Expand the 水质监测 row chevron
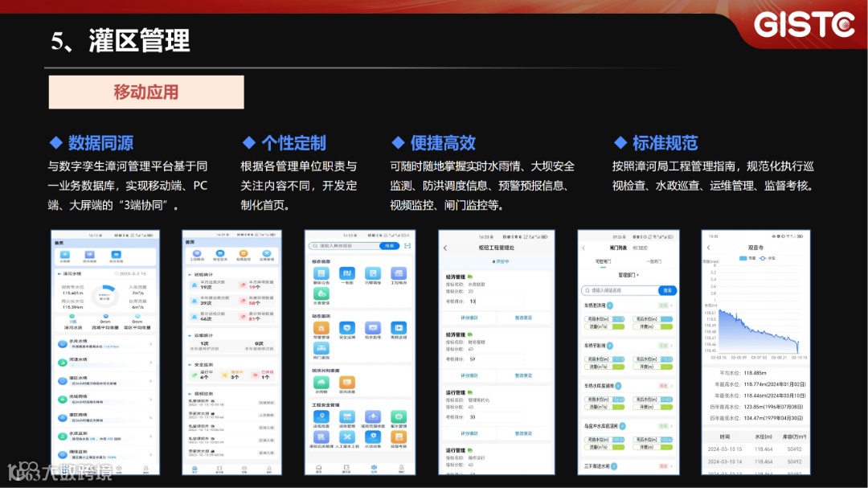Viewport: 868px width, 488px height. tap(150, 436)
